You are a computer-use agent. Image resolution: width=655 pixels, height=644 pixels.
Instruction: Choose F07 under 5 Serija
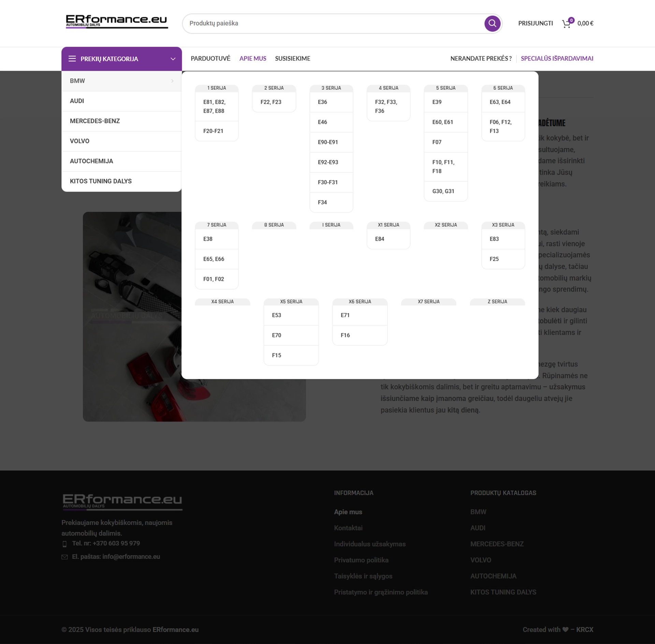pos(446,142)
